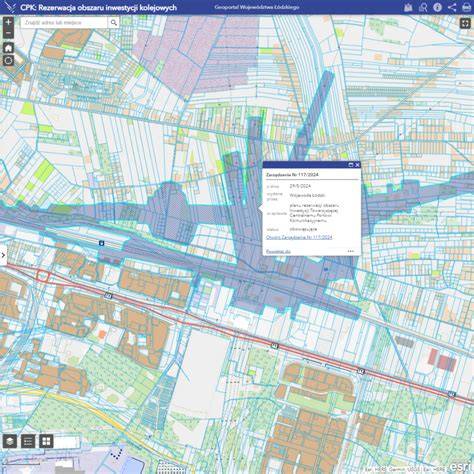This screenshot has height=474, width=474.
Task: Click the search magnifier button
Action: point(114,23)
